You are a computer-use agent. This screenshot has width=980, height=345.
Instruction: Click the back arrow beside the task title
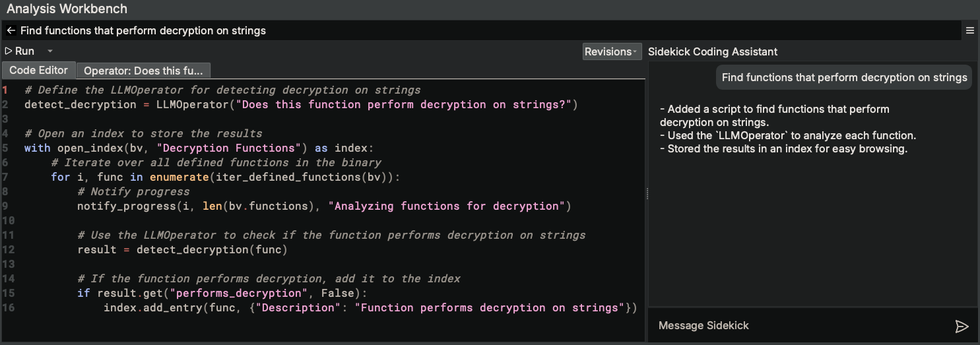tap(11, 30)
